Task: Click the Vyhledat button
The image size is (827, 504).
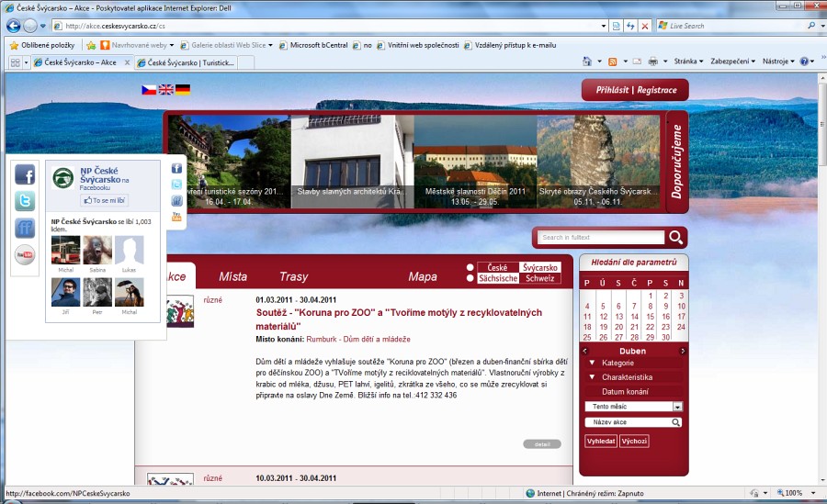Action: [601, 441]
